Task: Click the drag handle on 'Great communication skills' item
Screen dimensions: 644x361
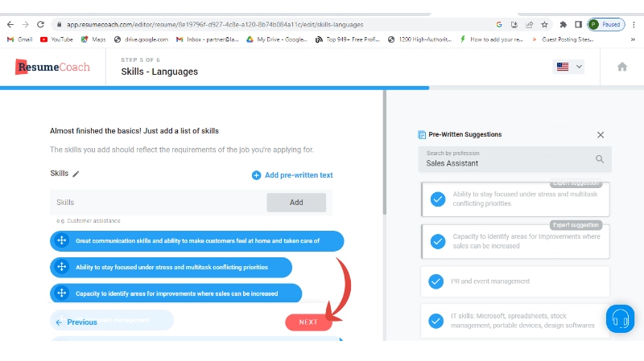Action: click(x=62, y=241)
